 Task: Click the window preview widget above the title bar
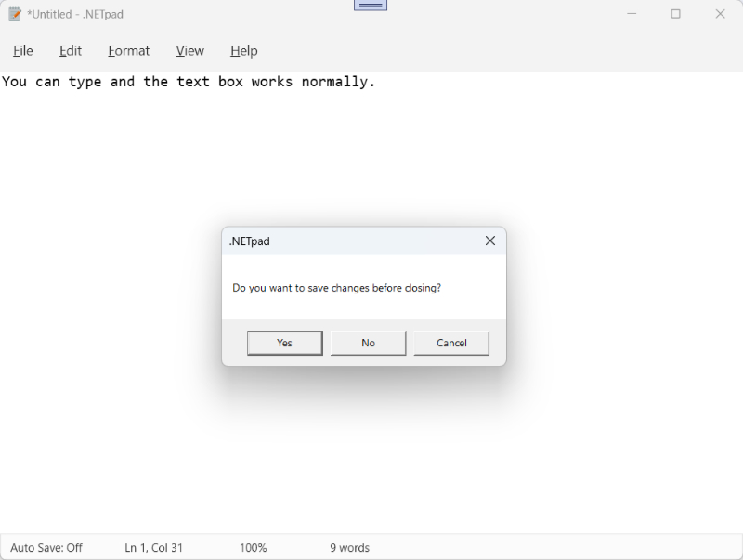pos(370,5)
